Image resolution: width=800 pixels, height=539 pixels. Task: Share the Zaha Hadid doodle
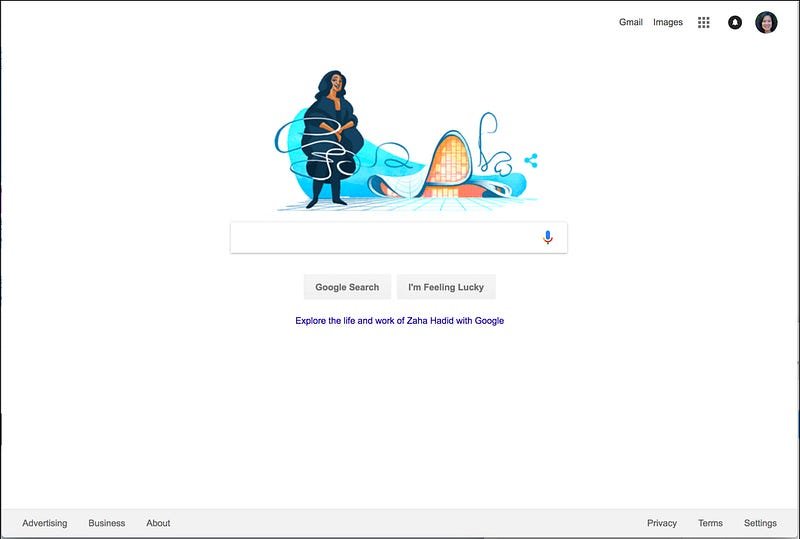[x=531, y=160]
